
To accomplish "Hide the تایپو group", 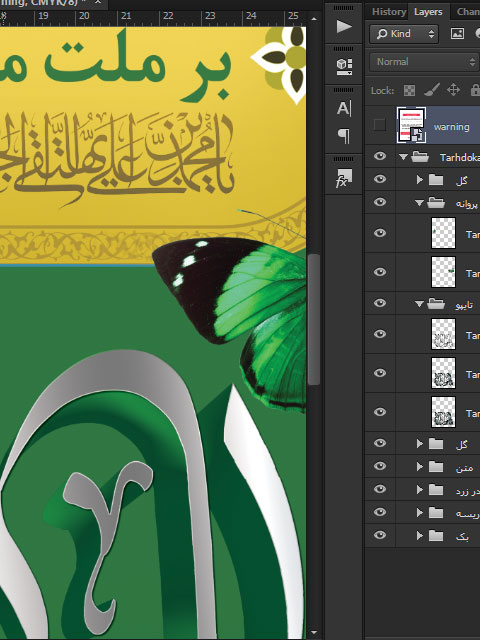I will click(380, 303).
